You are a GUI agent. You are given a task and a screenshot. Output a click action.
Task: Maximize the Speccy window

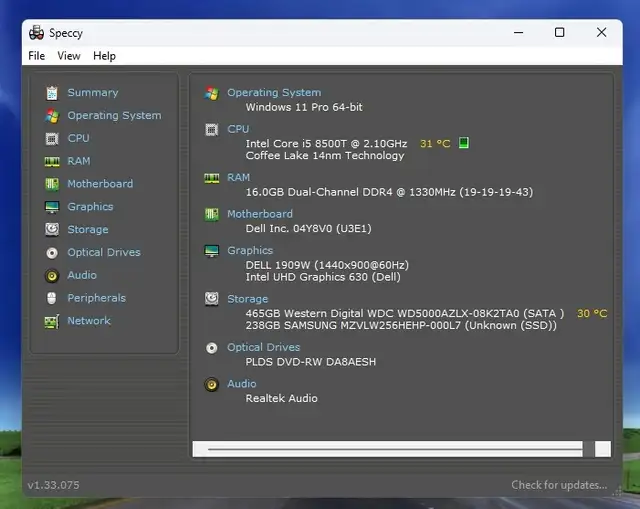[560, 32]
